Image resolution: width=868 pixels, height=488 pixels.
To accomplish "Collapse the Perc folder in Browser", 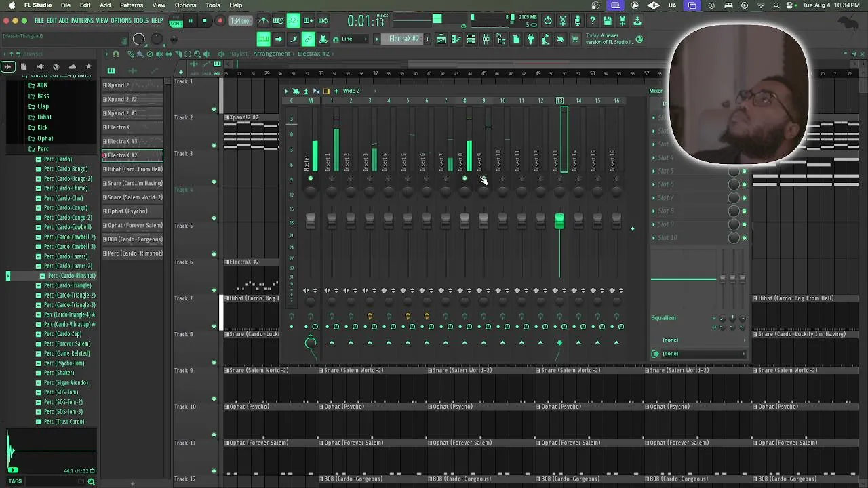I will click(43, 149).
